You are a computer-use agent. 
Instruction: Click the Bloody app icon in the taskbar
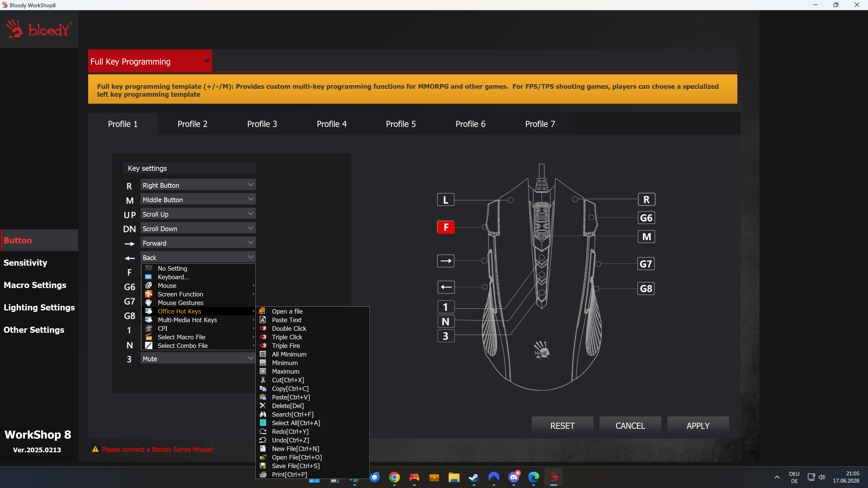tap(554, 477)
